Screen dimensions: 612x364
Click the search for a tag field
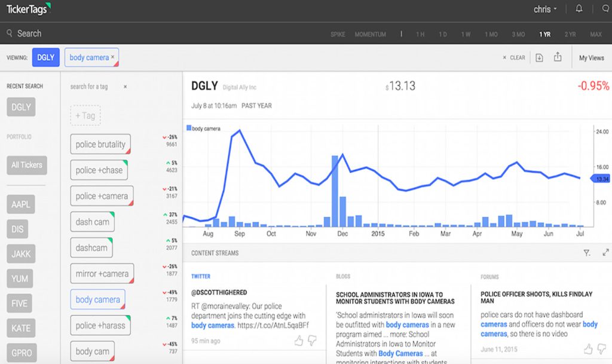pyautogui.click(x=89, y=87)
